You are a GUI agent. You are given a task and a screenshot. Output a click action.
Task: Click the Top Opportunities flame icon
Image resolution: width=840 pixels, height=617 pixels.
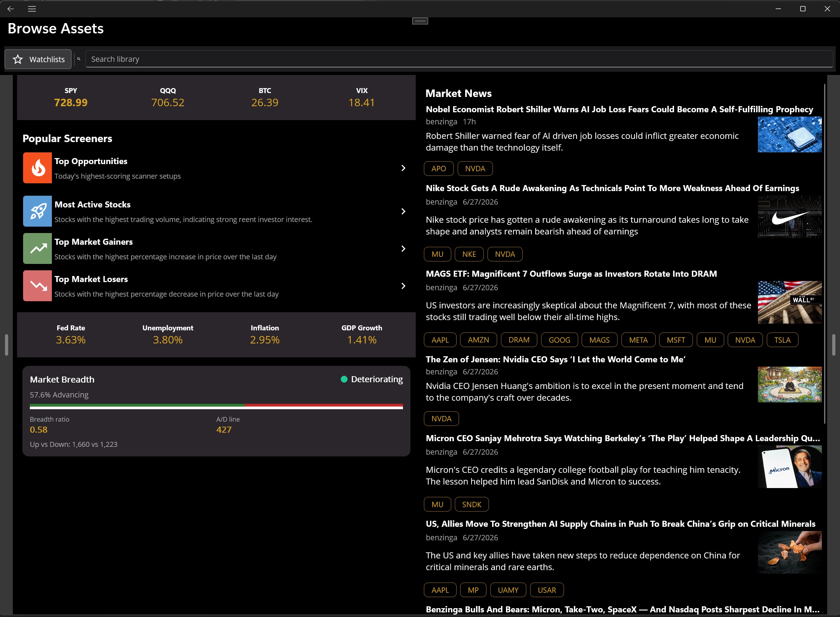[37, 168]
